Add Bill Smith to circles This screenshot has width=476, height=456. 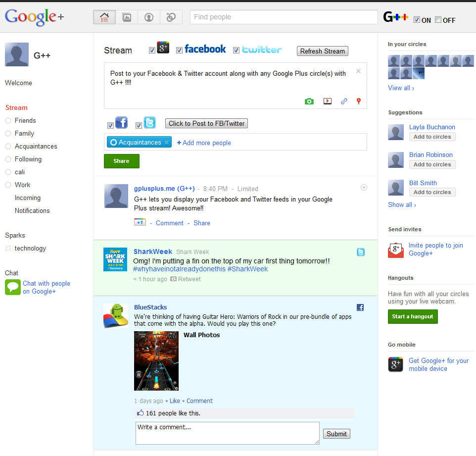click(x=432, y=192)
